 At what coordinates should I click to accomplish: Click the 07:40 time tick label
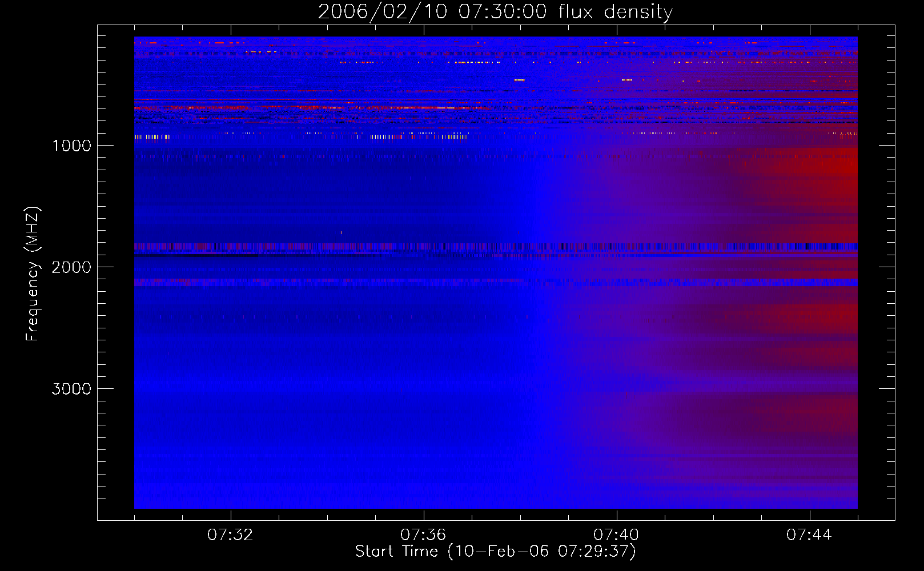click(616, 535)
